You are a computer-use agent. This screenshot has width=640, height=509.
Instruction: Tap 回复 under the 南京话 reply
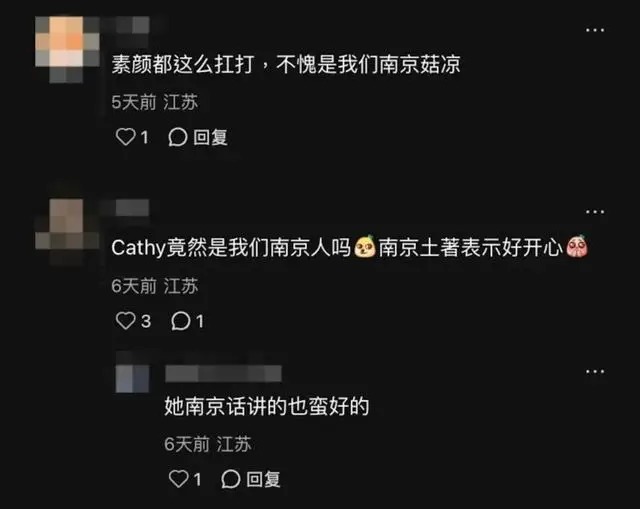coord(263,479)
